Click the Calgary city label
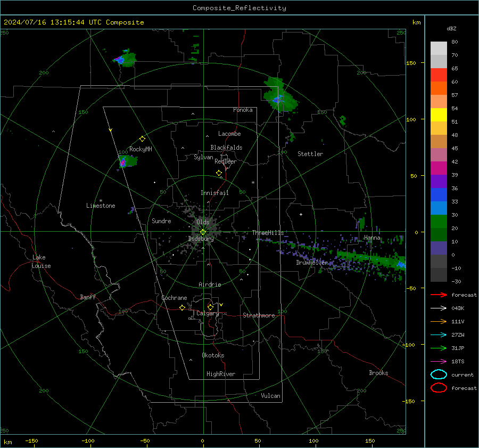 pos(208,313)
